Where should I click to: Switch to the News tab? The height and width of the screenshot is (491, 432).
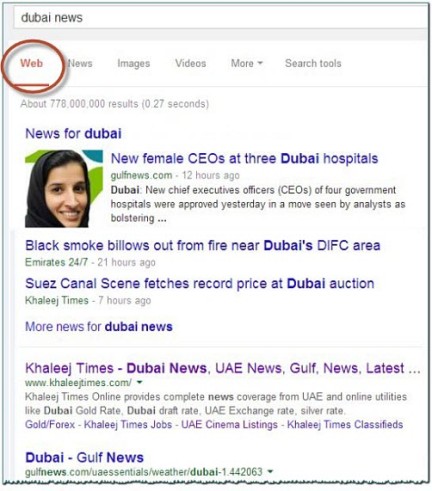click(80, 63)
